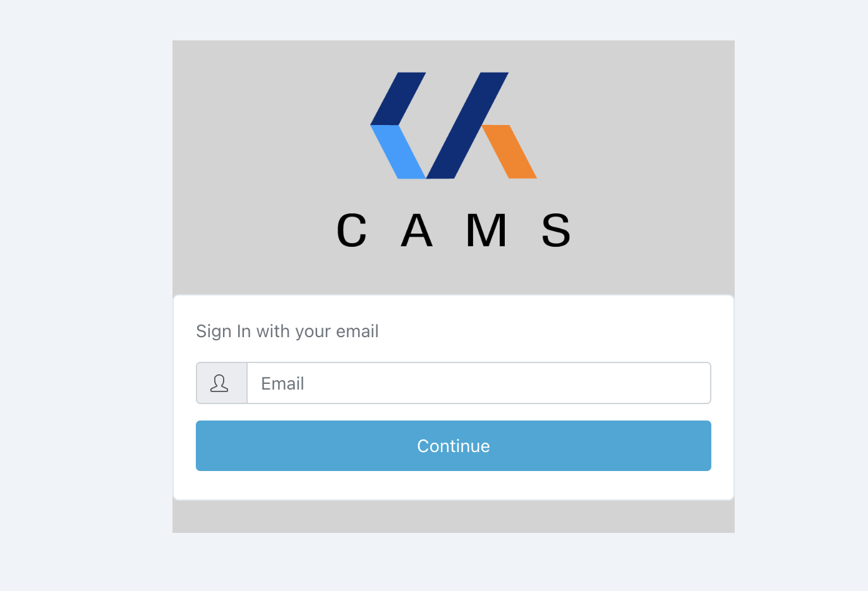This screenshot has height=591, width=868.
Task: Click the long dark blue diagonal logo stripe
Action: click(x=467, y=126)
